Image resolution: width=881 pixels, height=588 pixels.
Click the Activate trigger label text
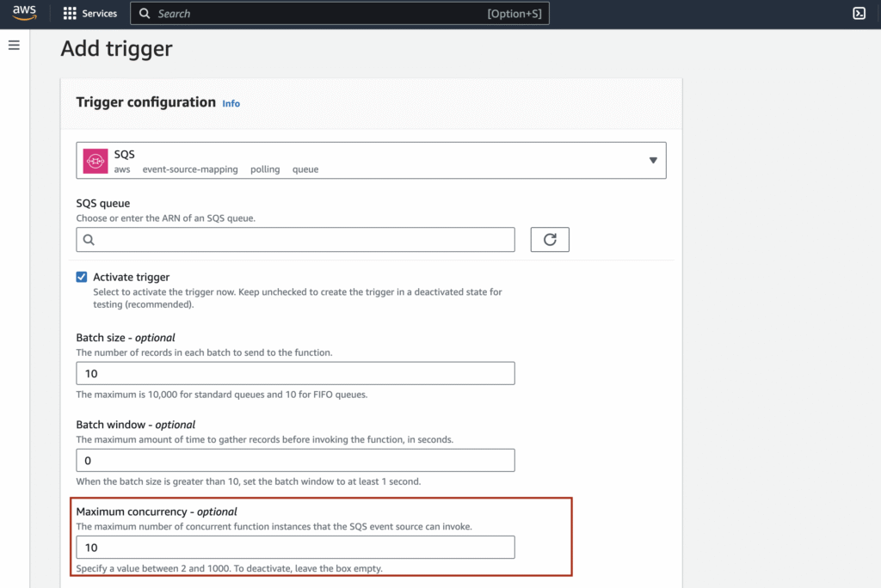[131, 277]
